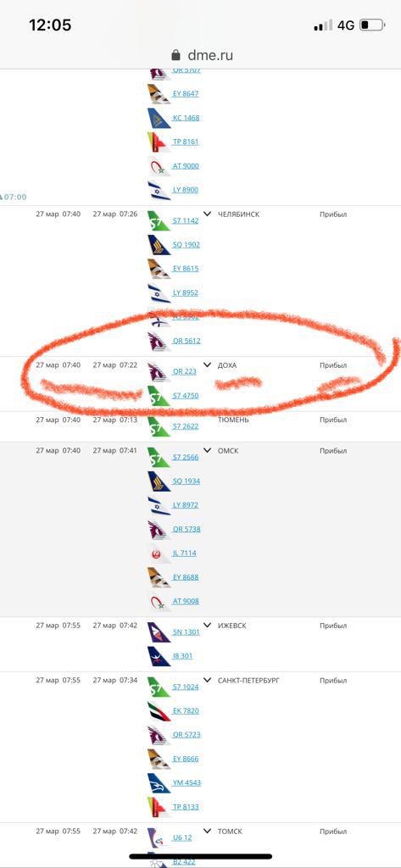Open flight U6 12 from Томск
Screen dimensions: 401x868
(x=182, y=837)
